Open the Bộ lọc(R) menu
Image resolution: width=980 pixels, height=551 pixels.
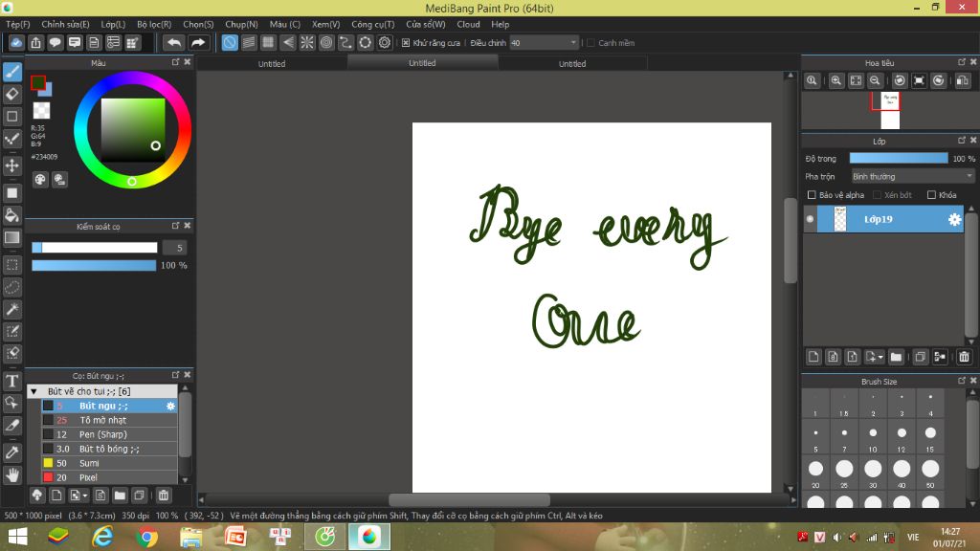point(154,24)
